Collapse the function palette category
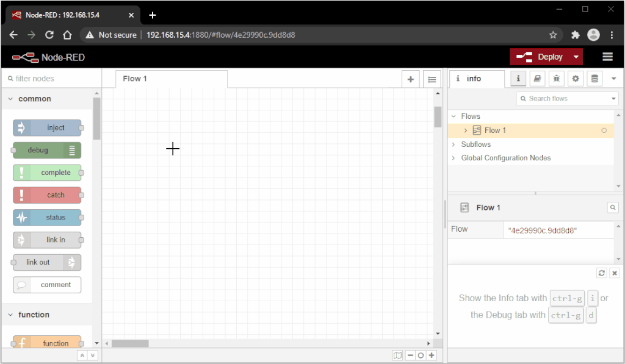 coord(47,315)
